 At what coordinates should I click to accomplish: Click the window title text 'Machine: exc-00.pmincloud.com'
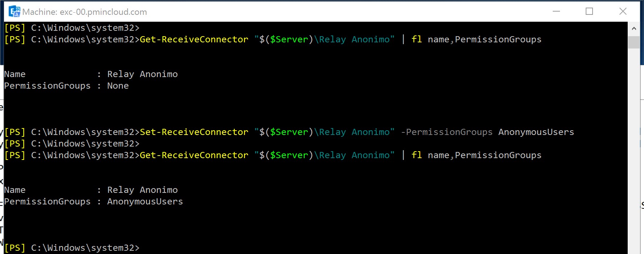coord(85,12)
